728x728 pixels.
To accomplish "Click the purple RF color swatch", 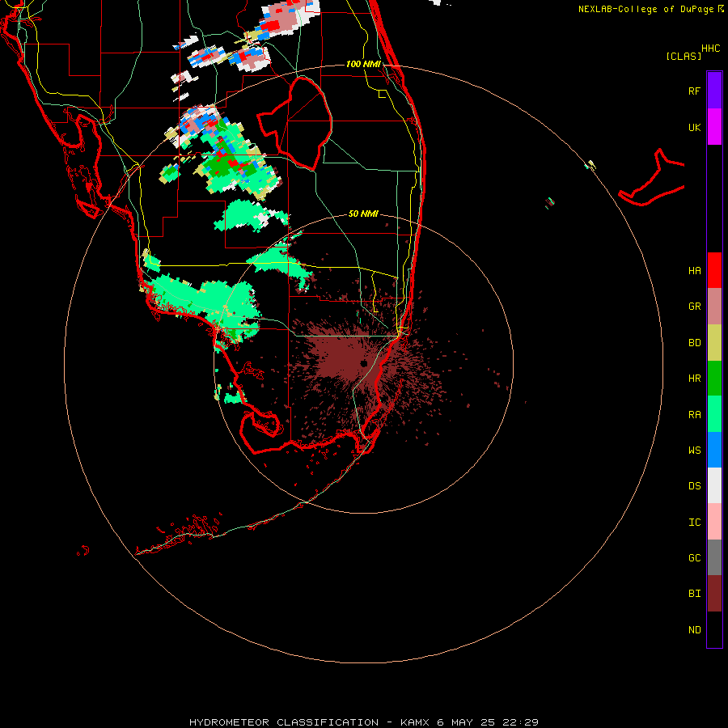I will pyautogui.click(x=714, y=91).
